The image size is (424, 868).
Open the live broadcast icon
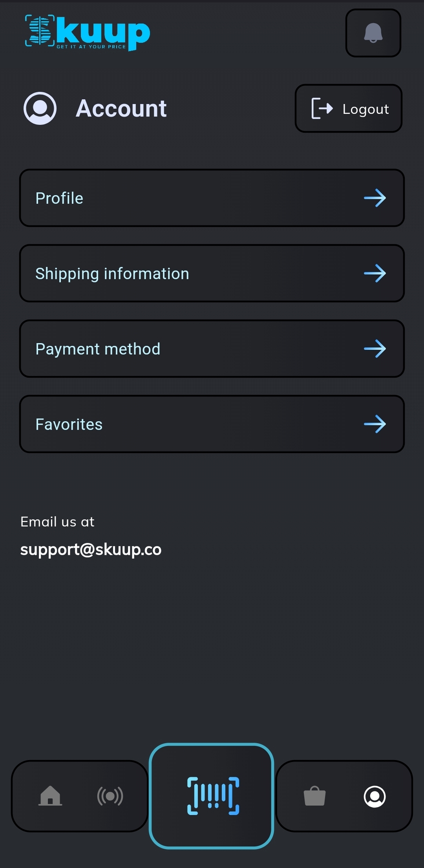pyautogui.click(x=110, y=796)
